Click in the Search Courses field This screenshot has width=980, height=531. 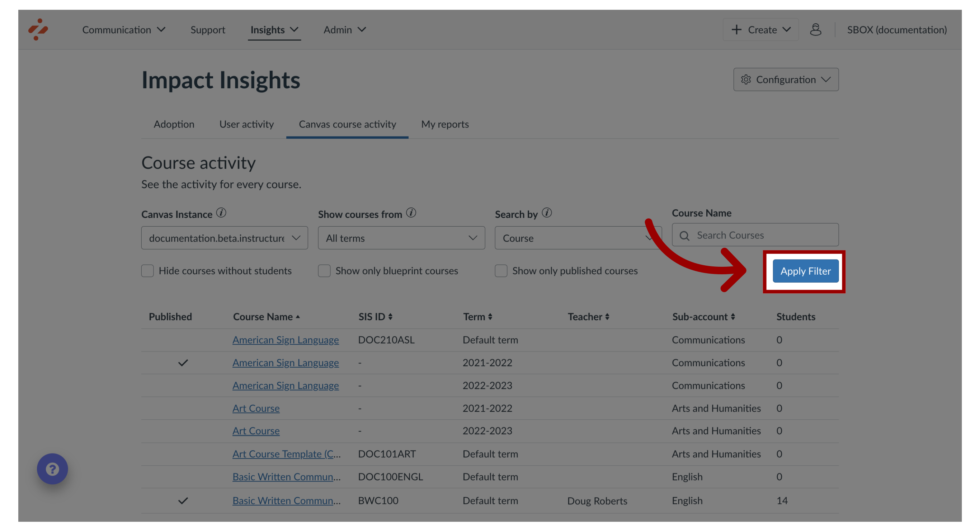(x=755, y=235)
